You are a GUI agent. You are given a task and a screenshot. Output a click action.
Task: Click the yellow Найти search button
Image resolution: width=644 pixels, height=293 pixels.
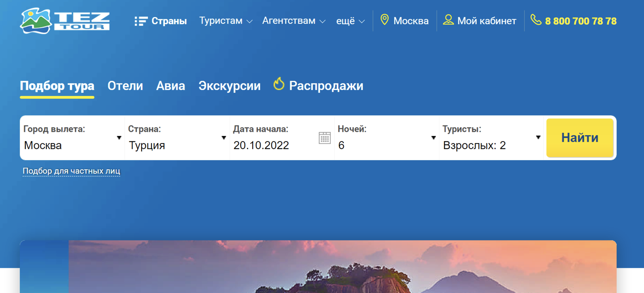click(580, 138)
